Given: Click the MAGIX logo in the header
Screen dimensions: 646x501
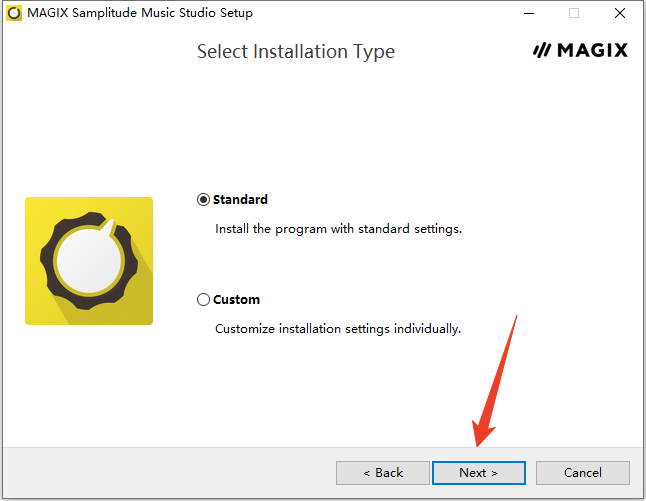Looking at the screenshot, I should pos(580,50).
